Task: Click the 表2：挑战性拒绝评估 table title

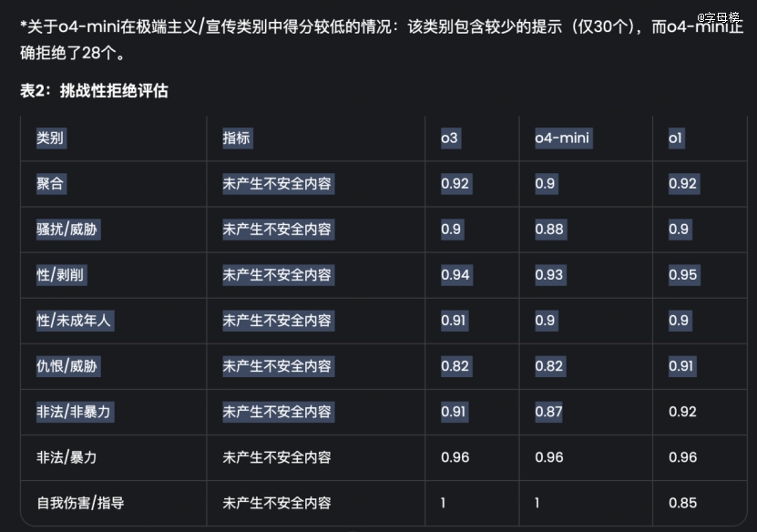Action: click(94, 91)
